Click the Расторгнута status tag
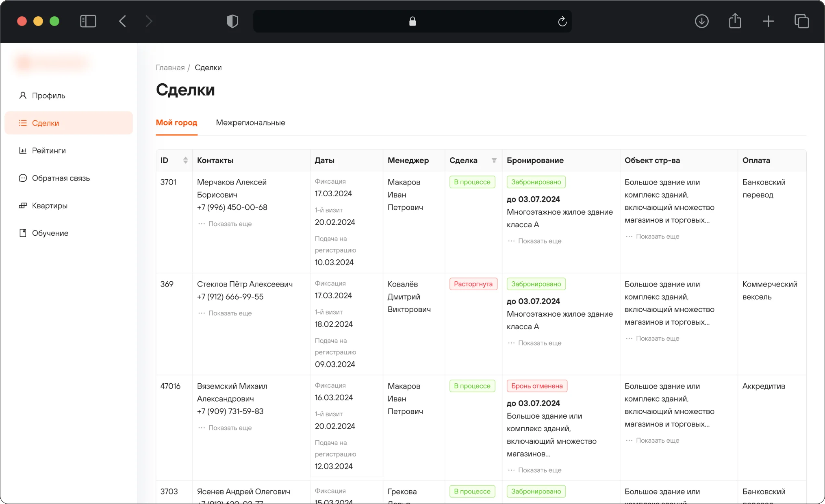Screen dimensions: 825x504 [x=473, y=284]
